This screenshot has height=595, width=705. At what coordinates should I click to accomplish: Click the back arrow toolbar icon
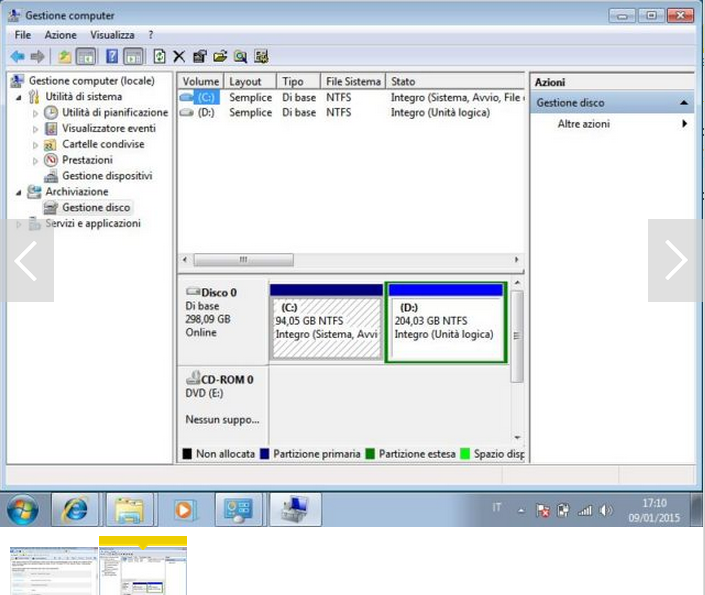17,57
